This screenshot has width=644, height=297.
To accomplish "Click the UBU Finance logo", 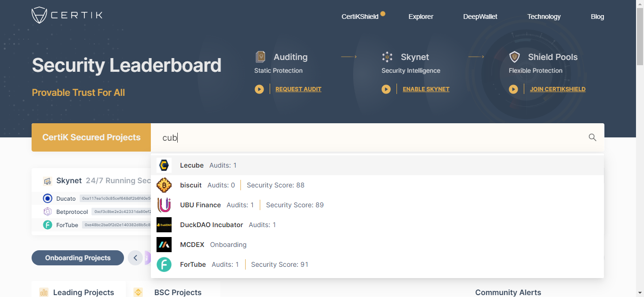I will (x=164, y=205).
